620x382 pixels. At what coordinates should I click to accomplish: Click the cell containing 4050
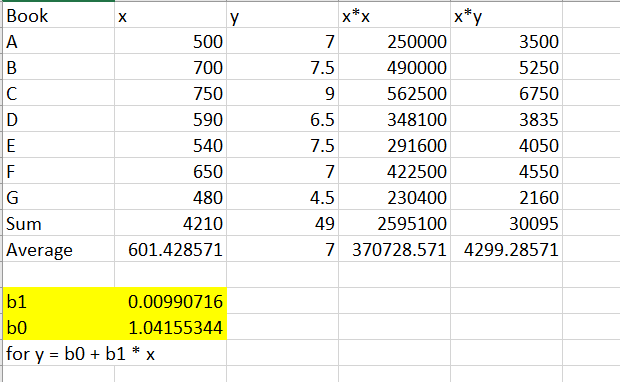[x=506, y=145]
